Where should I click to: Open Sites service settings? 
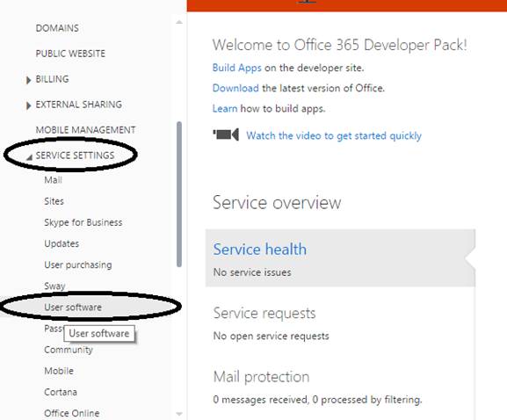click(54, 201)
